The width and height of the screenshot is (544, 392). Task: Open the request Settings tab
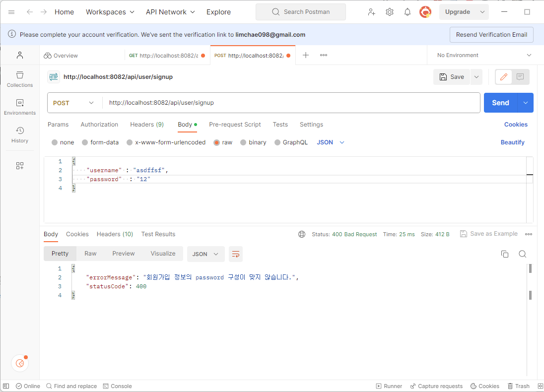pos(311,125)
